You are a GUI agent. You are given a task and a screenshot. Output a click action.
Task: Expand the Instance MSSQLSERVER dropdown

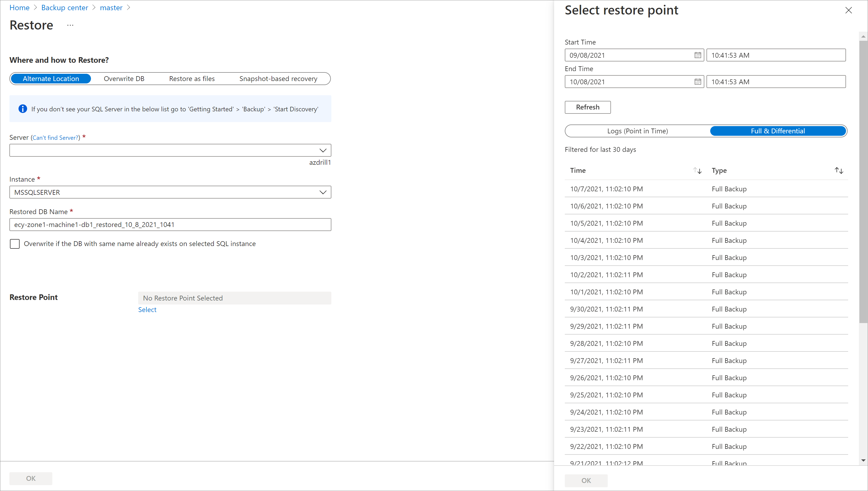click(x=322, y=192)
